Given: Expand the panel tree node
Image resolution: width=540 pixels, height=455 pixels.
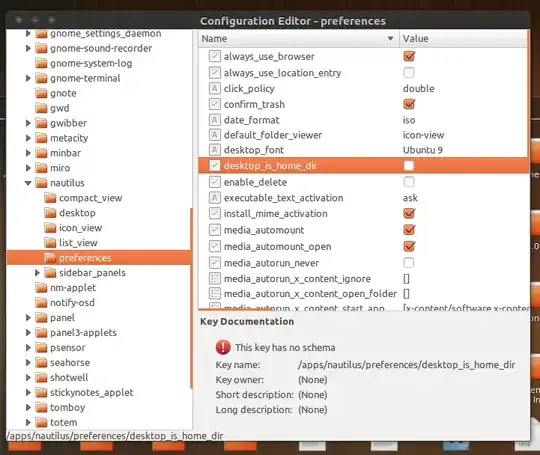Looking at the screenshot, I should 28,318.
